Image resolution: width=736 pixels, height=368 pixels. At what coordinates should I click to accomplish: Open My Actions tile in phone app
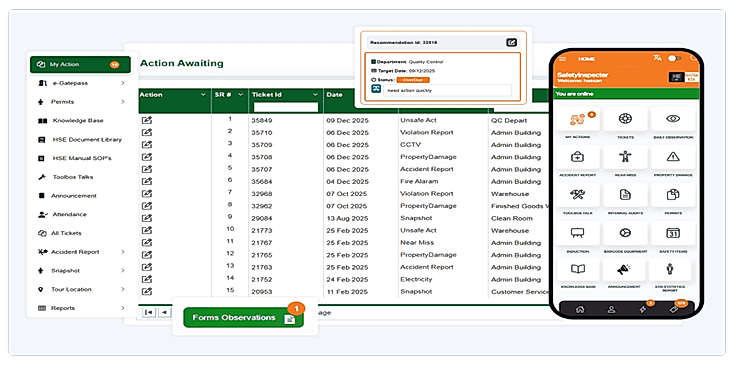578,119
